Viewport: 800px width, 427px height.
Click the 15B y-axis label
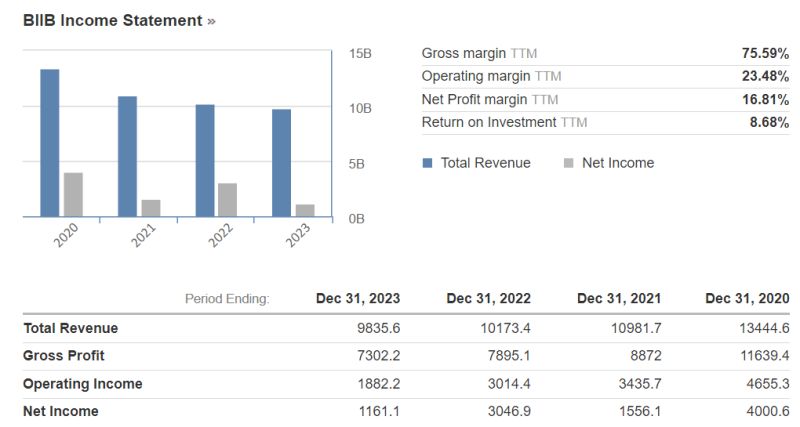[360, 54]
